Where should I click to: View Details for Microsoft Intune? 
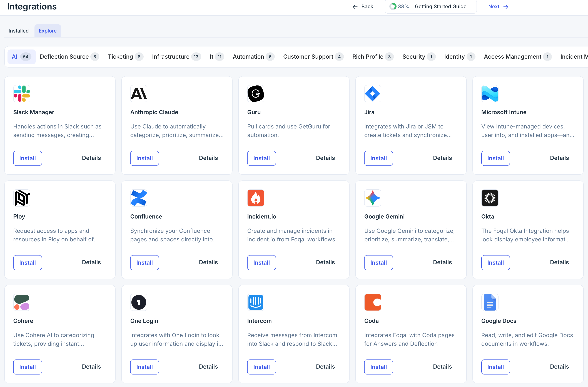click(x=559, y=158)
